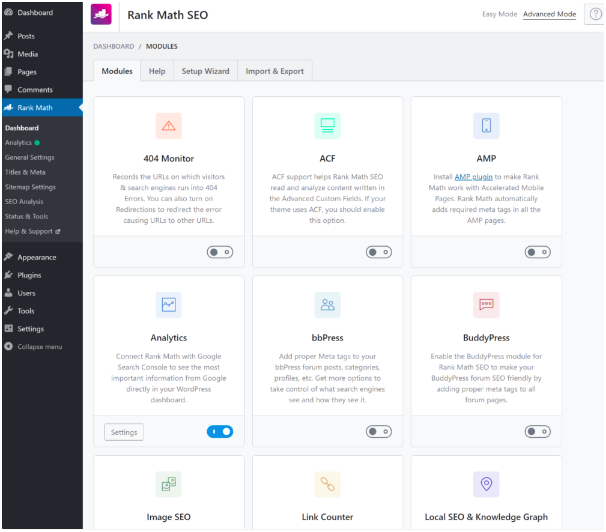The height and width of the screenshot is (532, 606).
Task: Open the Import & Export tab
Action: click(274, 71)
